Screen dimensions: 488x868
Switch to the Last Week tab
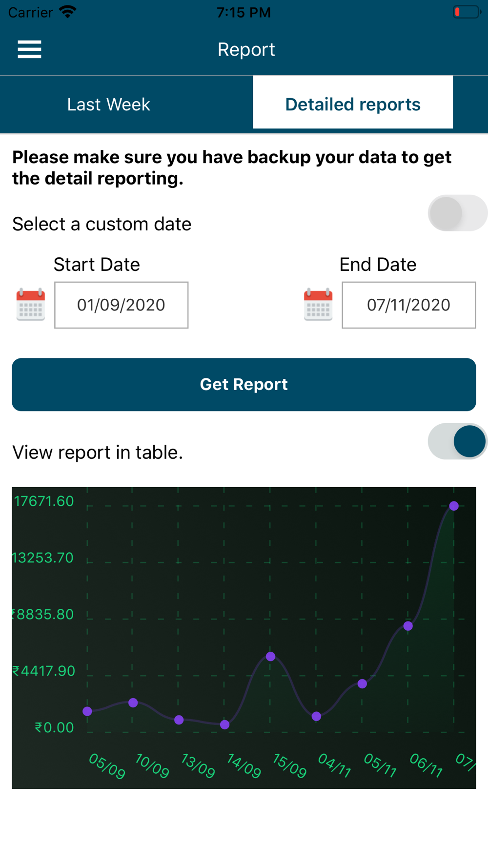(108, 104)
